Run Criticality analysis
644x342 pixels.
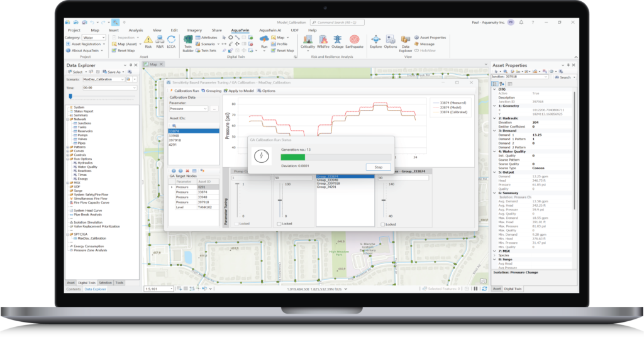(308, 42)
